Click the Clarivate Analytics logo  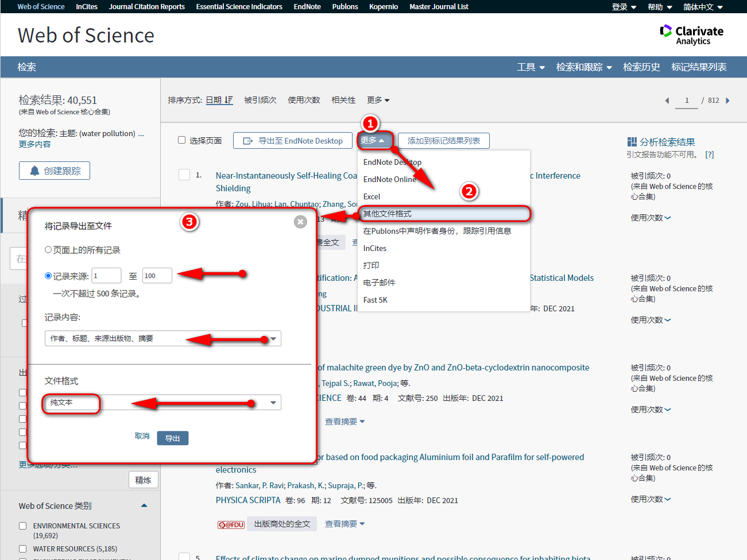tap(691, 35)
